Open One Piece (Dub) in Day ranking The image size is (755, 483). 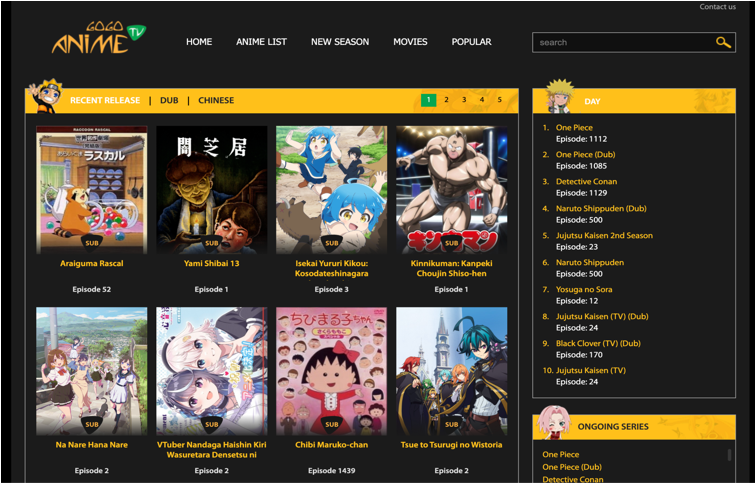click(x=586, y=155)
